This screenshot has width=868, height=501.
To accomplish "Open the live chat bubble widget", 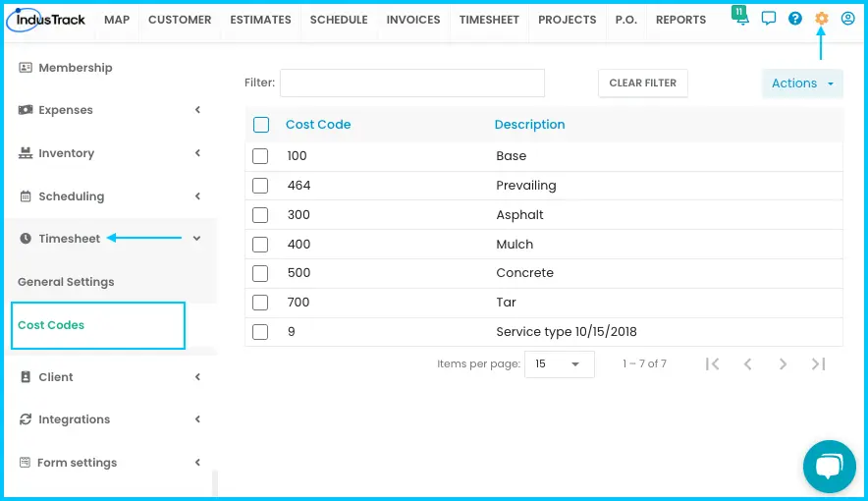I will click(x=830, y=466).
